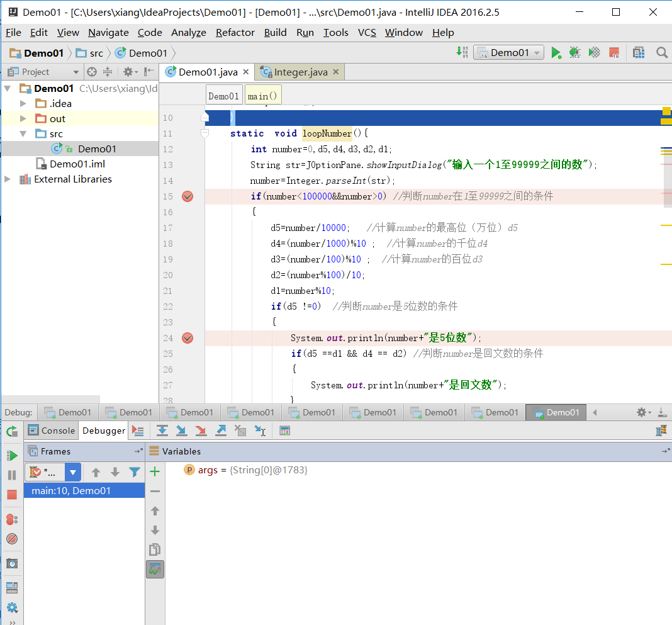672x625 pixels.
Task: Stop the debug session in sidebar
Action: tap(12, 494)
